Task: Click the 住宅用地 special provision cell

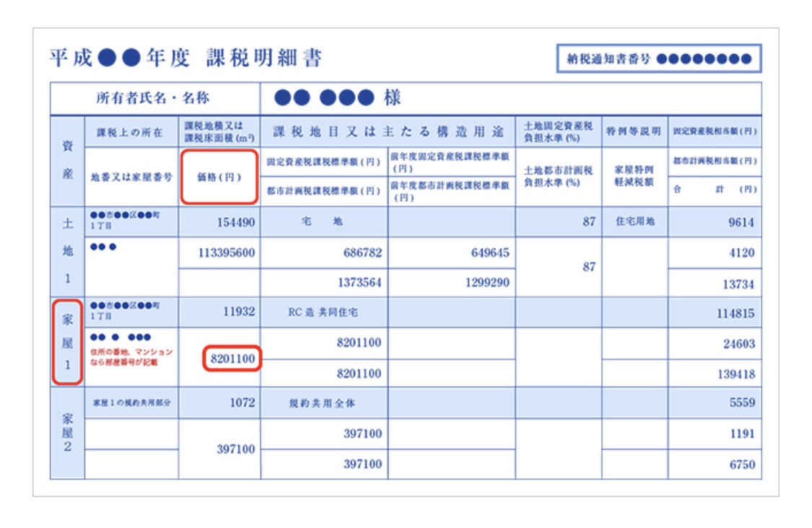Action: tap(634, 221)
